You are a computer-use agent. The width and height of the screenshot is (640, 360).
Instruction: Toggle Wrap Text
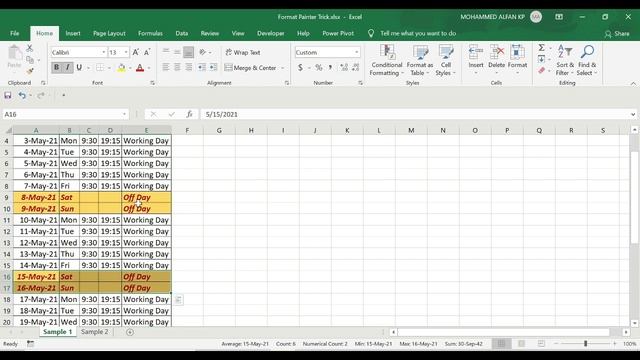(243, 52)
